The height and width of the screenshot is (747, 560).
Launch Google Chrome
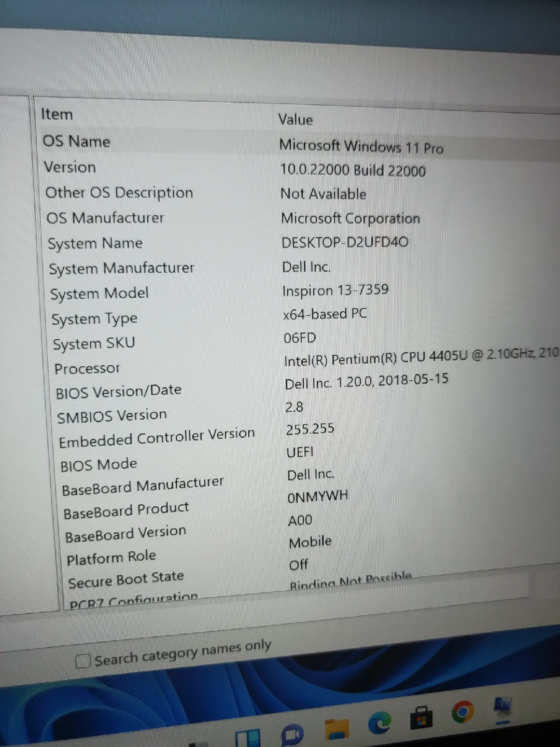point(461,712)
